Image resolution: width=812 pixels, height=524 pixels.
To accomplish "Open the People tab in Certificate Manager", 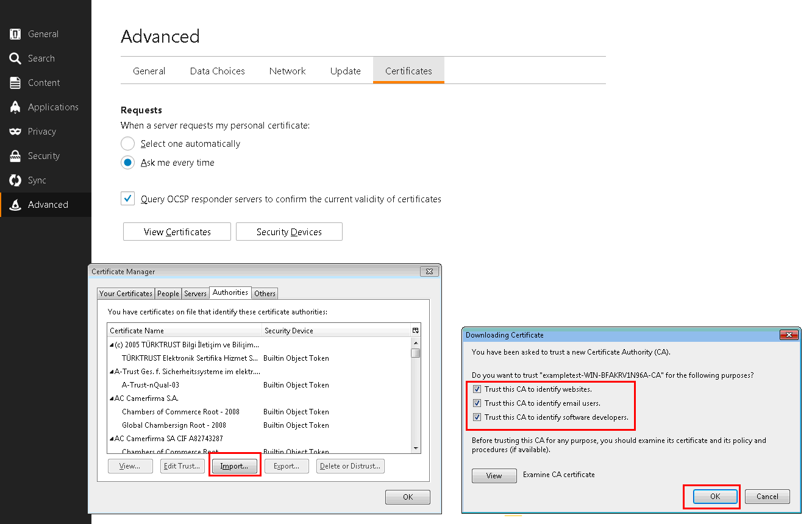I will click(x=168, y=293).
